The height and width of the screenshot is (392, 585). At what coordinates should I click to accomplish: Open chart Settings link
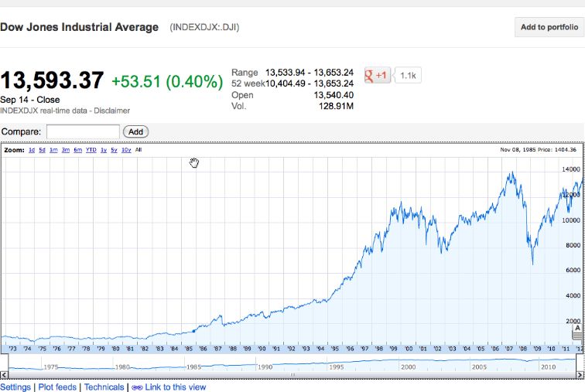tap(15, 387)
